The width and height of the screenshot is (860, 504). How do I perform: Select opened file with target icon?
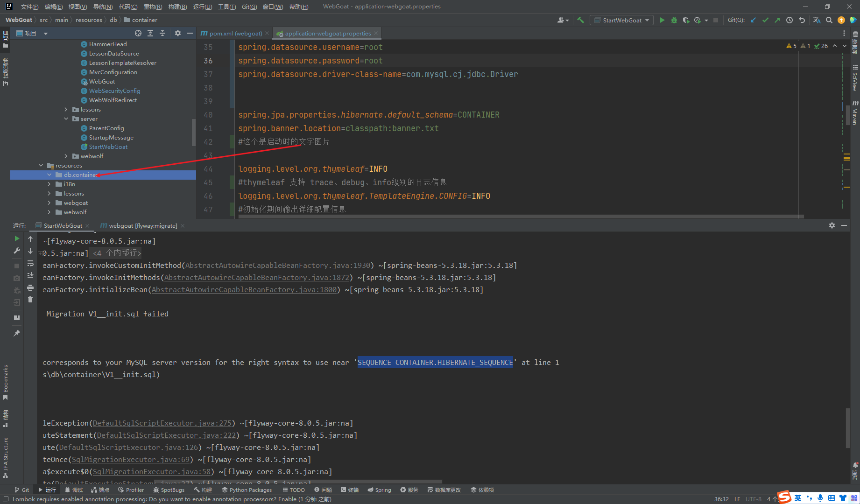[138, 33]
